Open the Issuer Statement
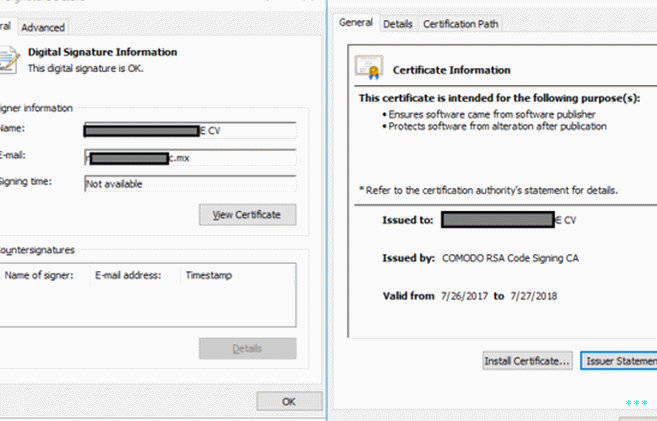 pyautogui.click(x=618, y=360)
